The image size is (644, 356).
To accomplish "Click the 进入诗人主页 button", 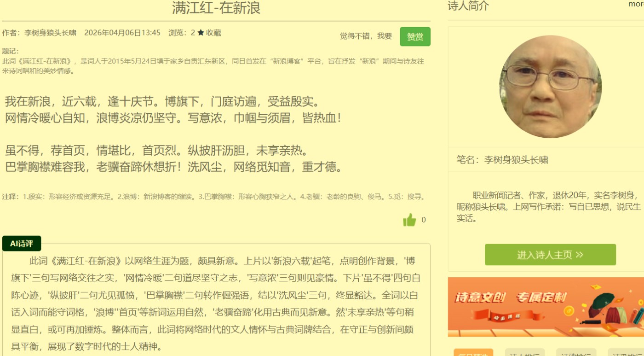I will click(x=550, y=255).
